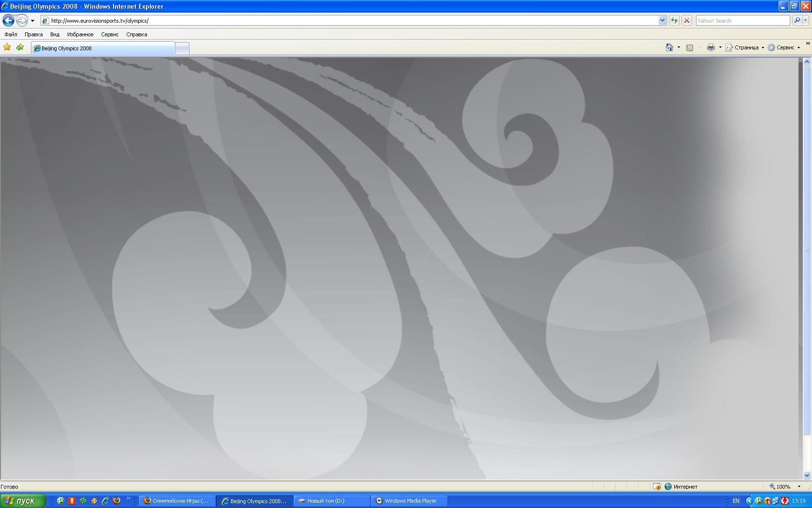Expand the Home button dropdown arrow
This screenshot has height=508, width=812.
[679, 47]
